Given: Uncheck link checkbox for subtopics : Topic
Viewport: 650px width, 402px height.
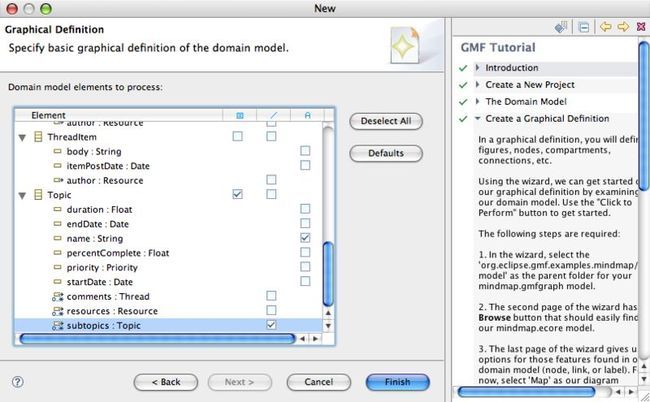Looking at the screenshot, I should (x=271, y=325).
